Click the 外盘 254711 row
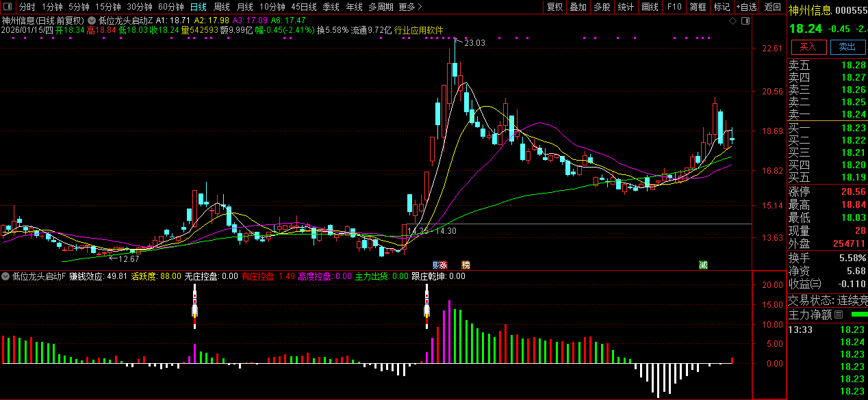Image resolution: width=868 pixels, height=400 pixels. coord(828,243)
